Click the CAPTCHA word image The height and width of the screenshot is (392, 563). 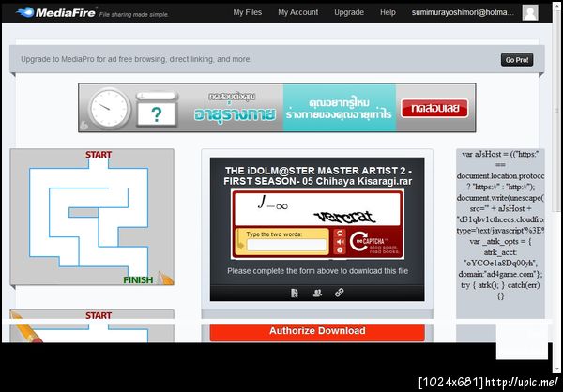tap(317, 208)
